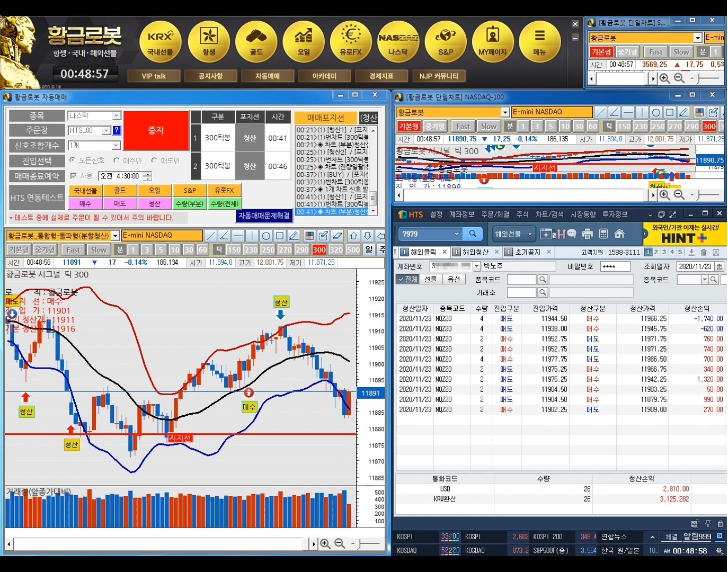This screenshot has width=728, height=572.
Task: Open the 골드 gold bars button
Action: tap(256, 42)
